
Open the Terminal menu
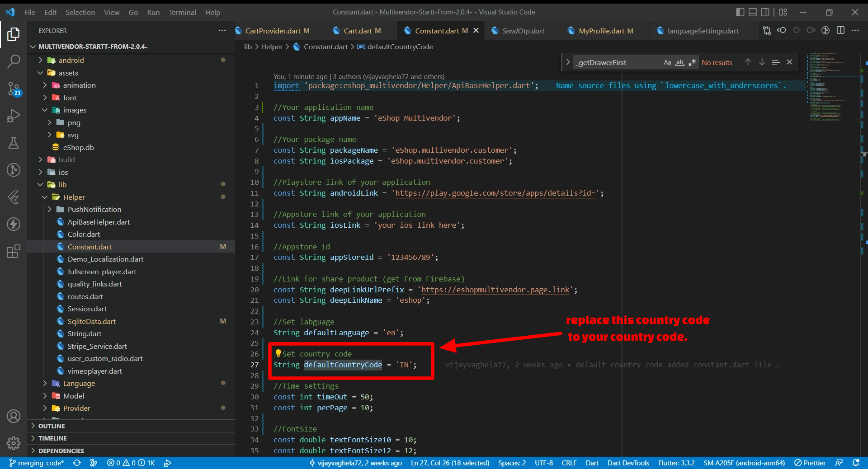click(x=182, y=12)
